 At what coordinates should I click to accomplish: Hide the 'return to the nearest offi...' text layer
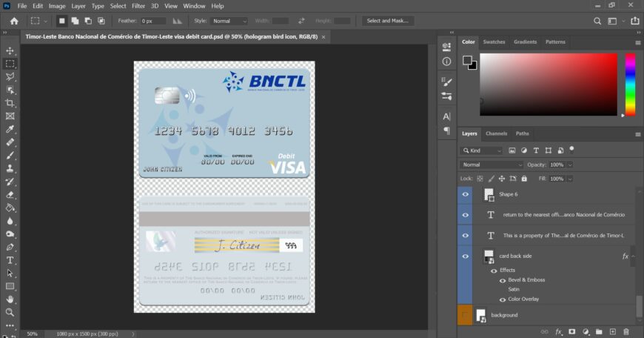point(466,215)
